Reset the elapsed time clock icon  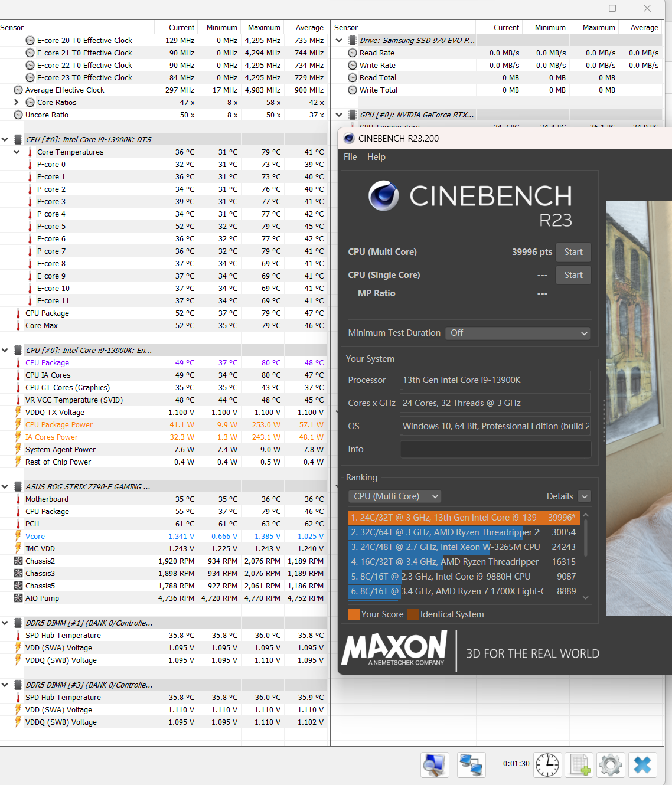[547, 765]
